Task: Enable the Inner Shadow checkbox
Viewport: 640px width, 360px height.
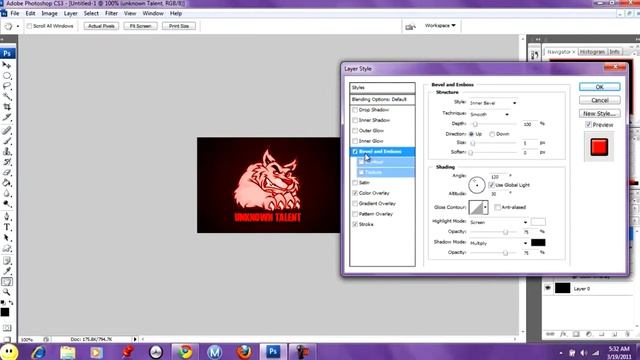Action: tap(355, 120)
